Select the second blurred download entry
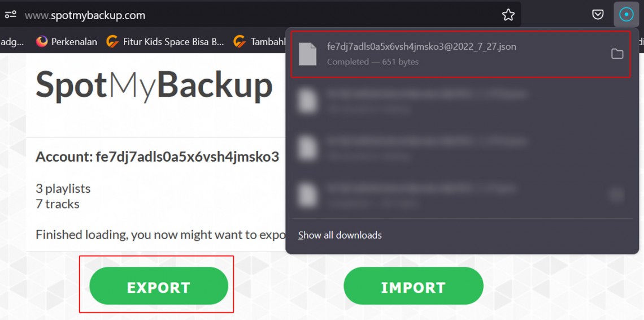This screenshot has width=644, height=320. tap(460, 101)
